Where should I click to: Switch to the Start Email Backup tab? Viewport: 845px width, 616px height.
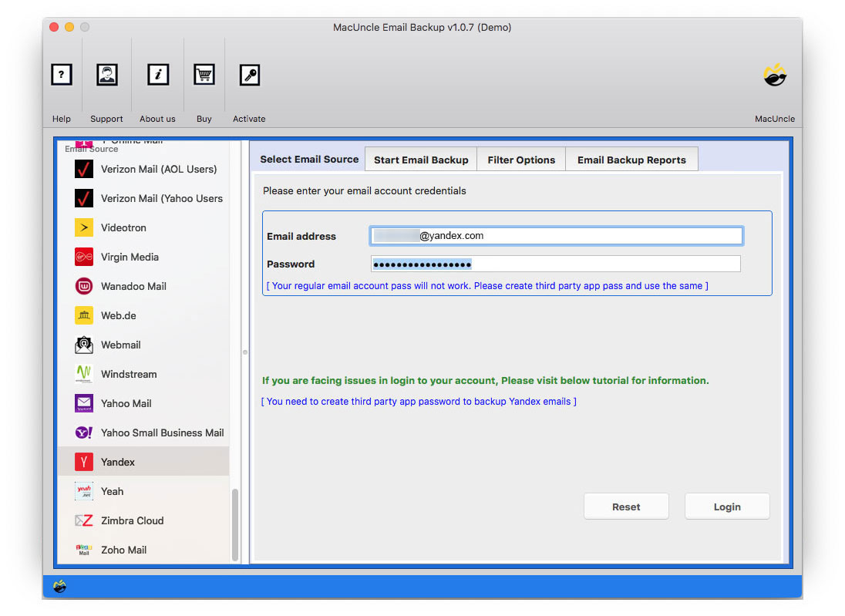(x=420, y=159)
